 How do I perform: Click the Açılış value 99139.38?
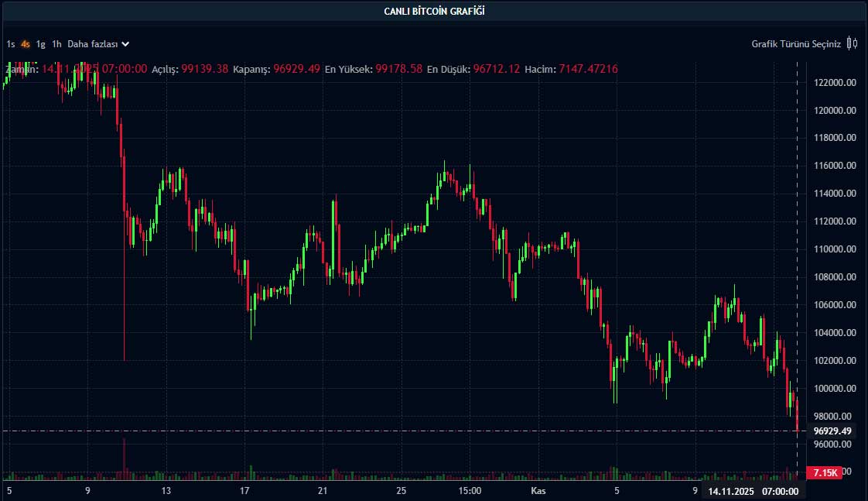pos(203,69)
